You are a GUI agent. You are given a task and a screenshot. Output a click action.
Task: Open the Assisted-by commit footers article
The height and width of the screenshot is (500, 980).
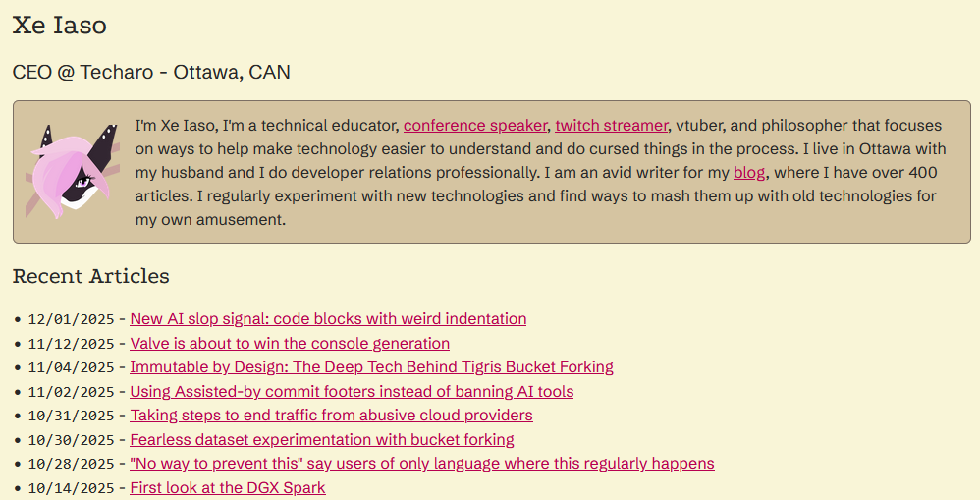pyautogui.click(x=352, y=392)
